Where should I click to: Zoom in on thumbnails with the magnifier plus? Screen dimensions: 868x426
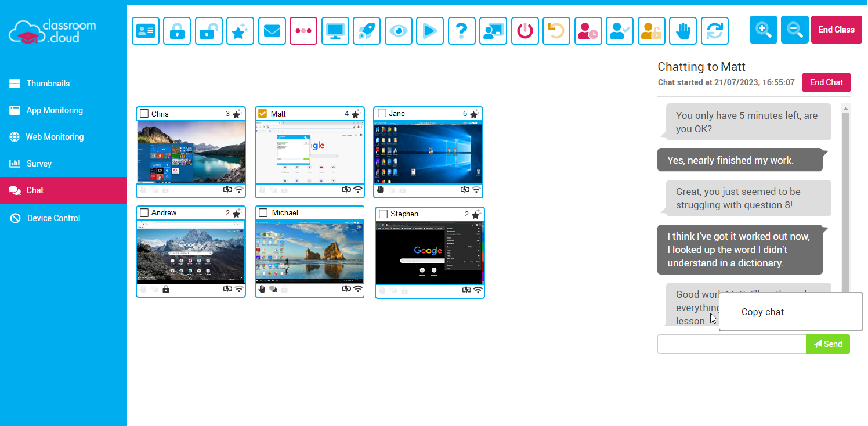(x=763, y=30)
